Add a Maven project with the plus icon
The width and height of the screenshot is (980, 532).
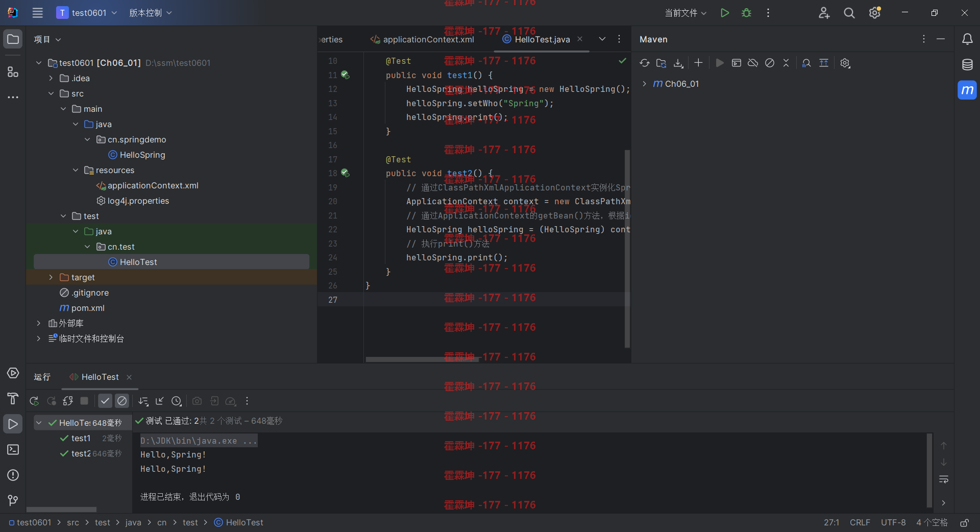[x=698, y=63]
